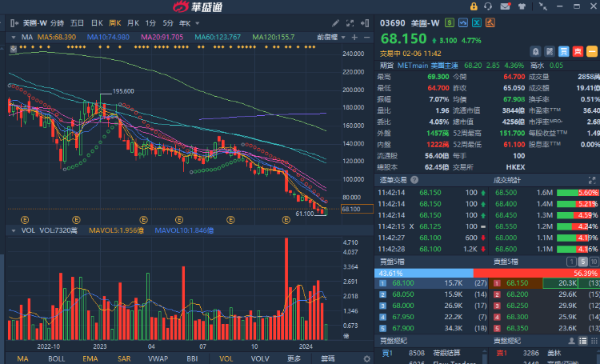
Task: Click the blue chart badge beside stock name
Action: tap(463, 23)
